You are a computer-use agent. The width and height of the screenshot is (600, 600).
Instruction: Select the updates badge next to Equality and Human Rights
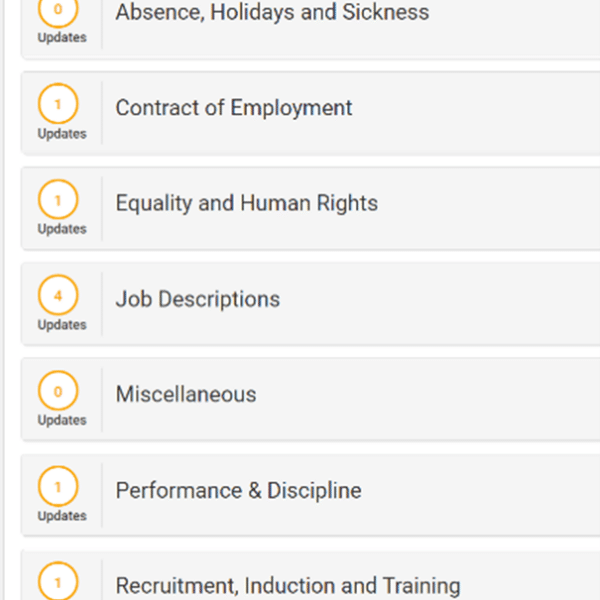tap(58, 199)
